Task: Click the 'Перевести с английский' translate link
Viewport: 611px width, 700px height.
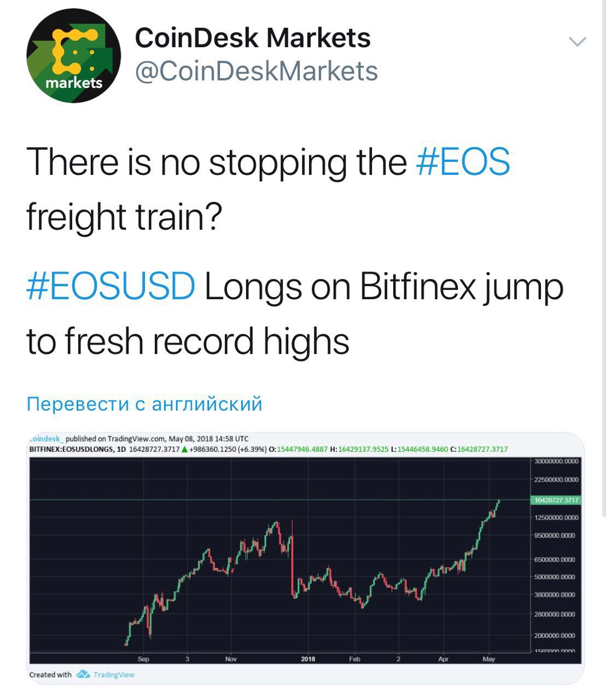Action: 144,404
